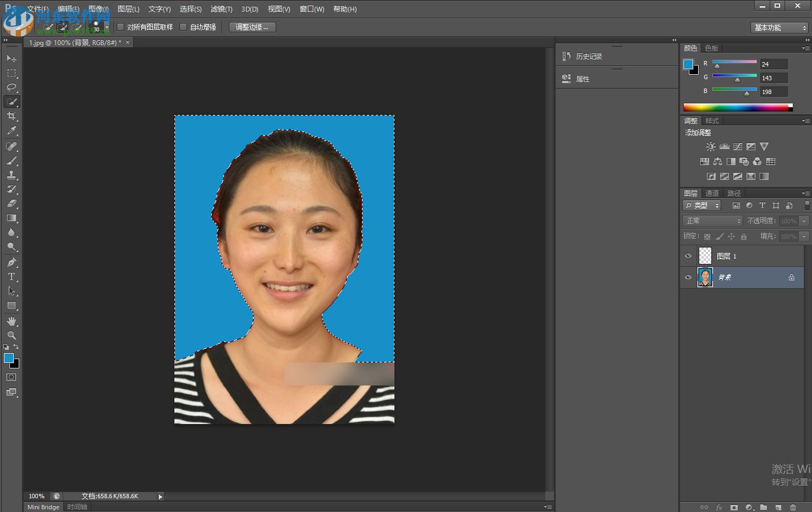
Task: Select the Lasso tool
Action: click(11, 87)
